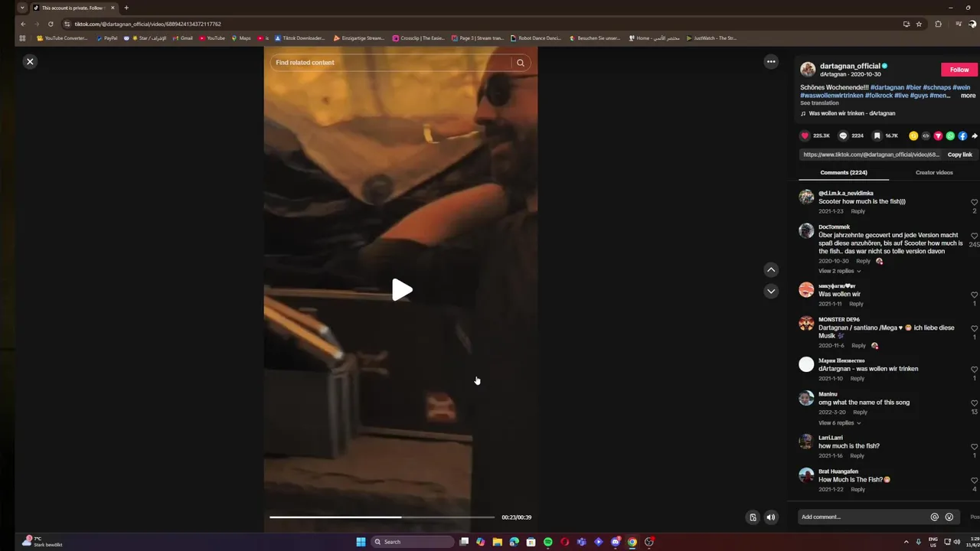The width and height of the screenshot is (980, 551).
Task: Reload the page in Chrome
Action: (x=51, y=24)
